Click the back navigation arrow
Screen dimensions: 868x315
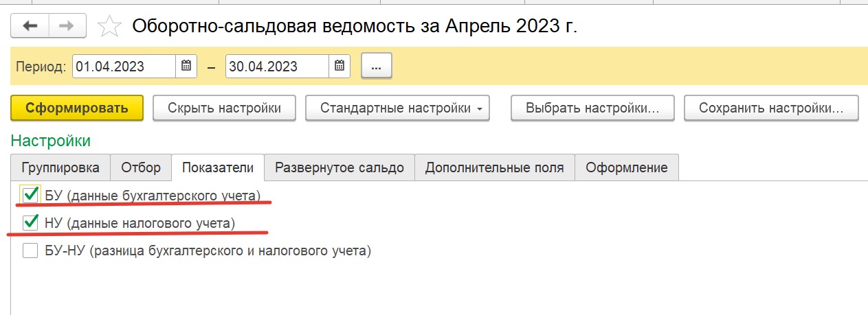coord(30,27)
